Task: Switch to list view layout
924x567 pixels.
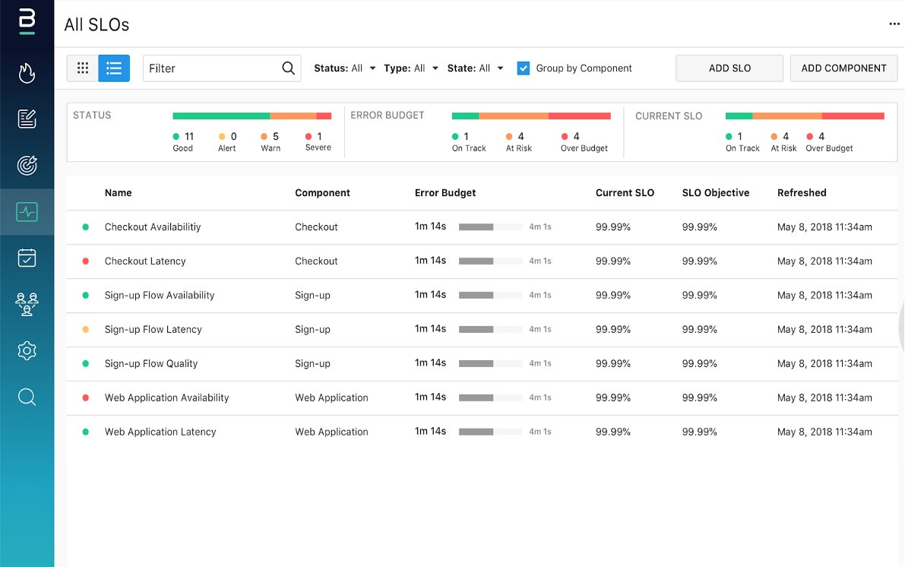Action: pyautogui.click(x=114, y=68)
